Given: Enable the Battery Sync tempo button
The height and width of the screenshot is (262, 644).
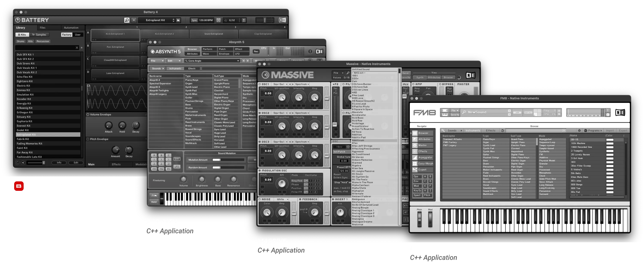Looking at the screenshot, I should coord(194,20).
